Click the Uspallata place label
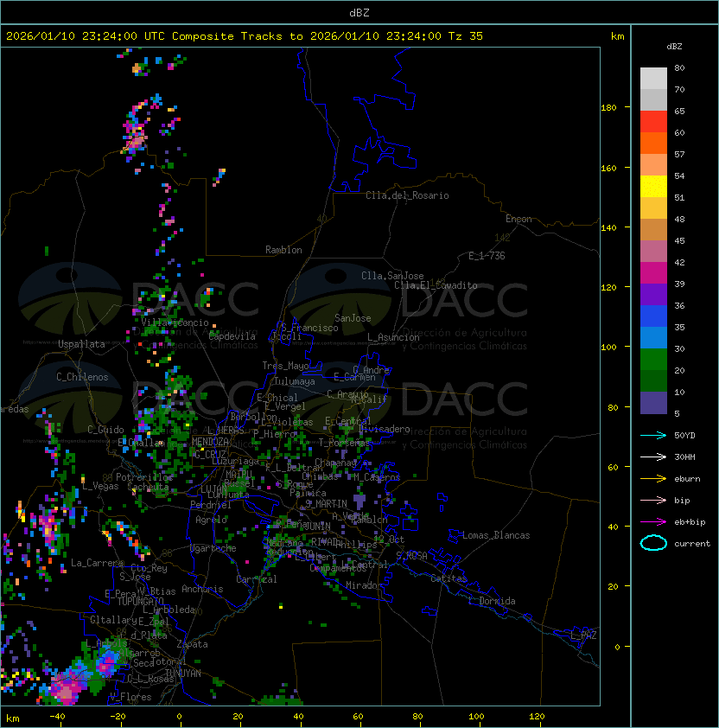The height and width of the screenshot is (728, 719). pos(82,344)
